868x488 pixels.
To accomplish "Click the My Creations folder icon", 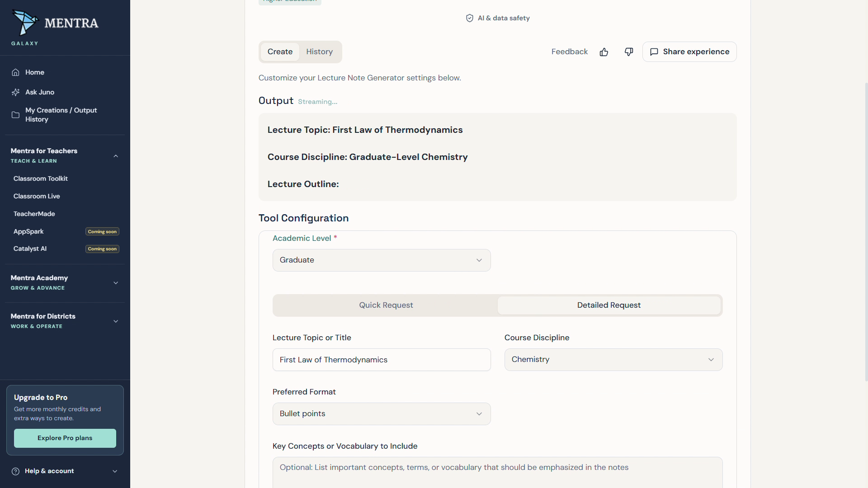I will (15, 115).
